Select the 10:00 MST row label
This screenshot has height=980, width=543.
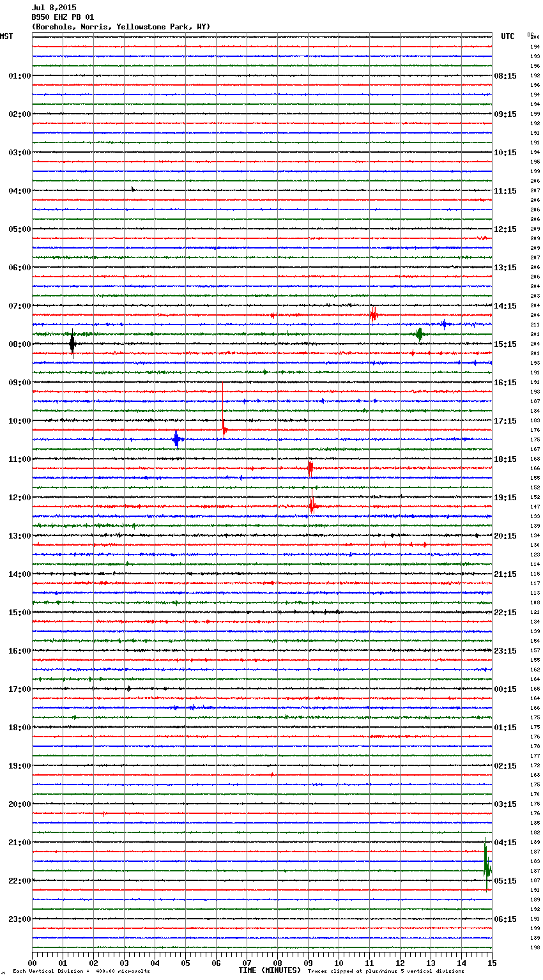point(20,421)
